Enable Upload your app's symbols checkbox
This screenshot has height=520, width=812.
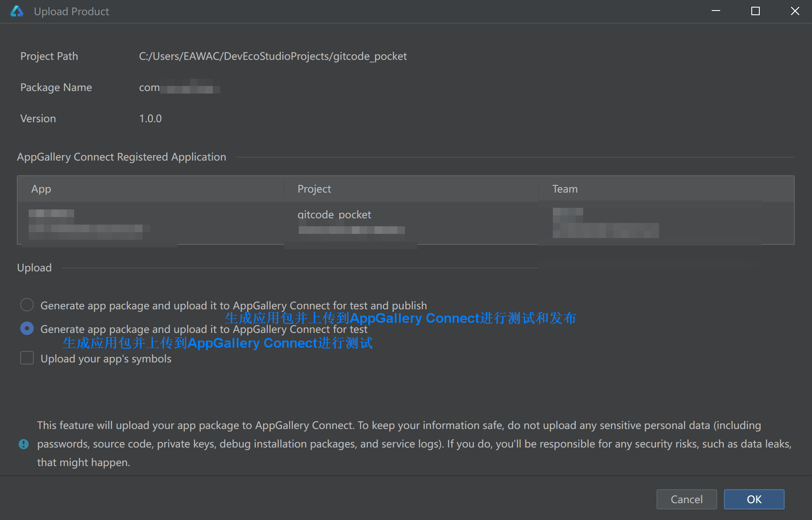coord(27,358)
